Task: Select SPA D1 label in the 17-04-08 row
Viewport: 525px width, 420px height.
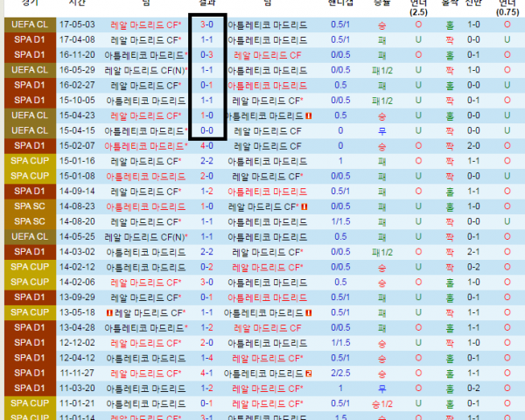Action: point(30,39)
